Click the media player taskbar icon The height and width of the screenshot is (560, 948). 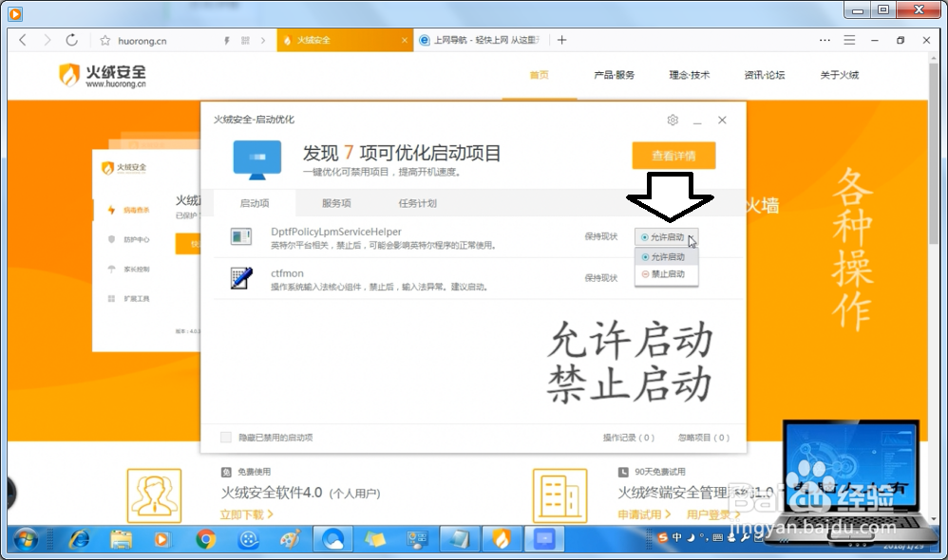tap(162, 539)
